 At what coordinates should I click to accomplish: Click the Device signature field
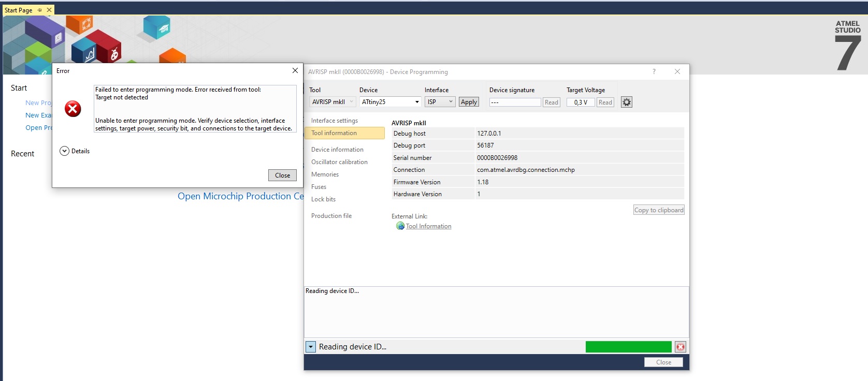pos(515,102)
